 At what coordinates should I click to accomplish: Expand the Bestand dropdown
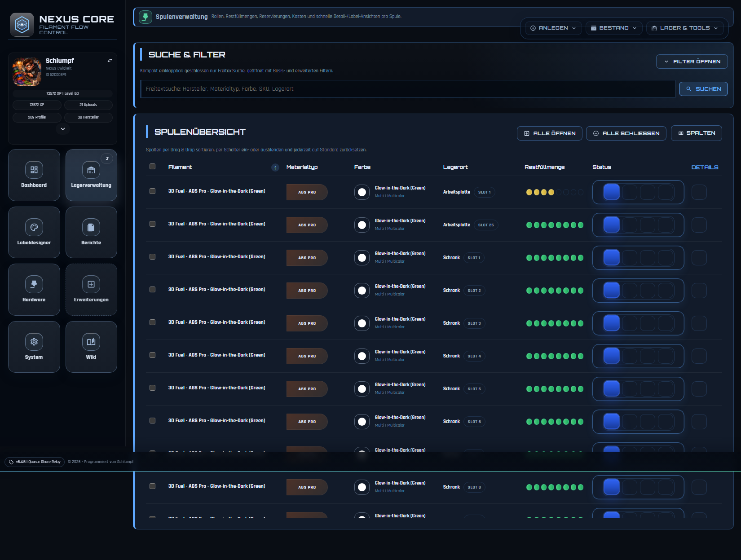pos(614,28)
